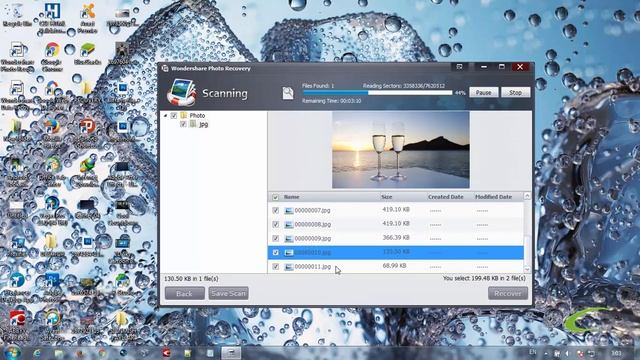Open the title bar menu icon
The width and height of the screenshot is (640, 360).
pyautogui.click(x=459, y=67)
